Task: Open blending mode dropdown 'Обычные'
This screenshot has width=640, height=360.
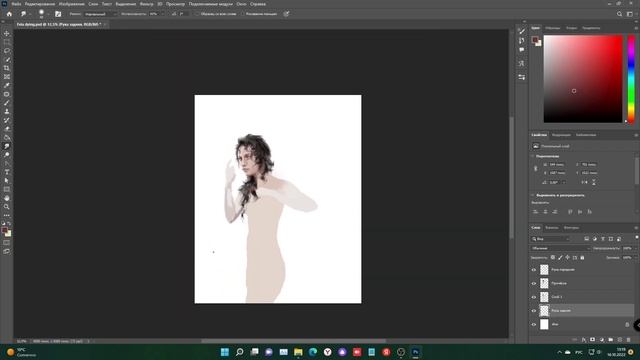Action: coord(561,248)
